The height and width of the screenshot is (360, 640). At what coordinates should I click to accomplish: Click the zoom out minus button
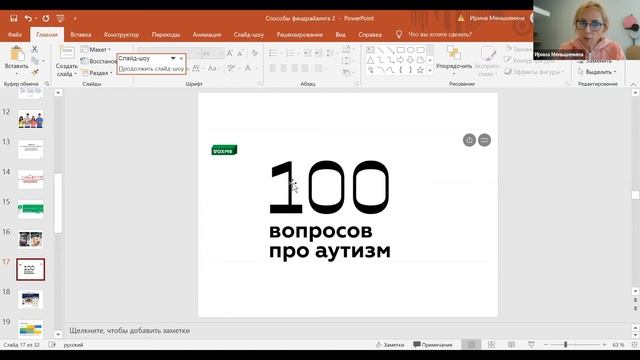click(546, 345)
